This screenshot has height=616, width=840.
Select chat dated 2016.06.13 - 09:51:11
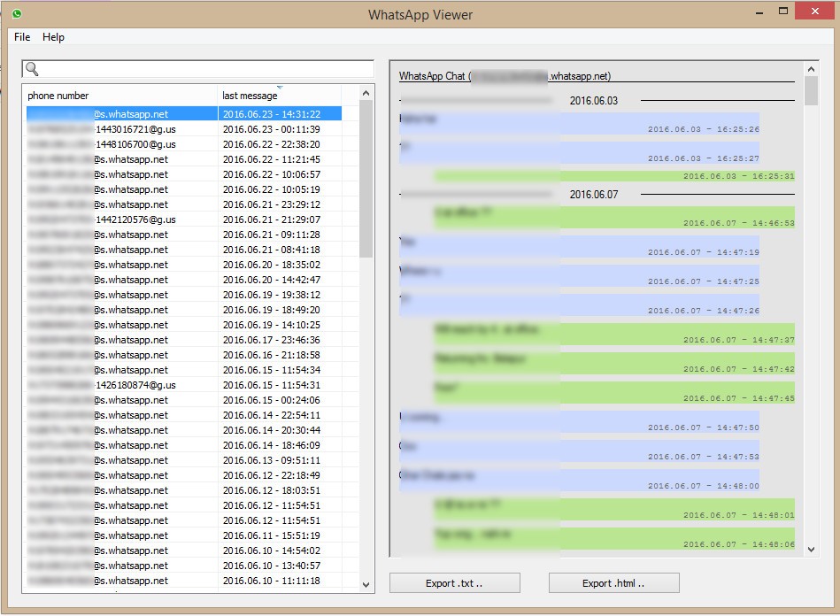tap(184, 459)
